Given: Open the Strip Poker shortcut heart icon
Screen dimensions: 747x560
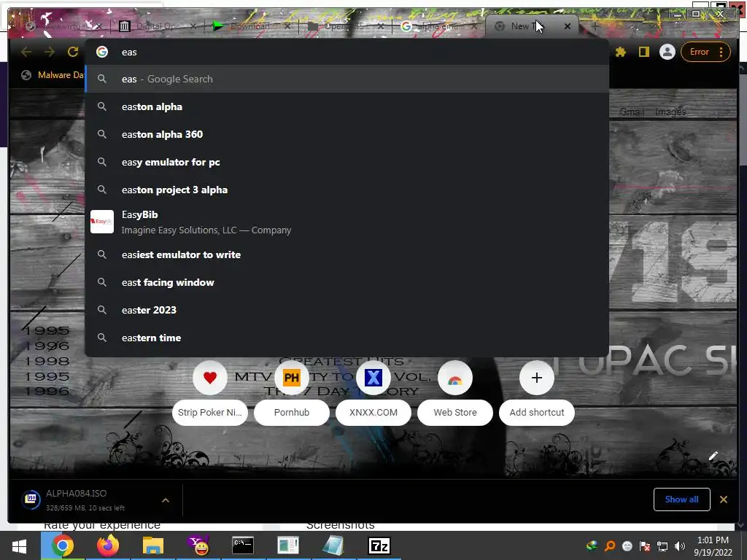Looking at the screenshot, I should pos(210,378).
